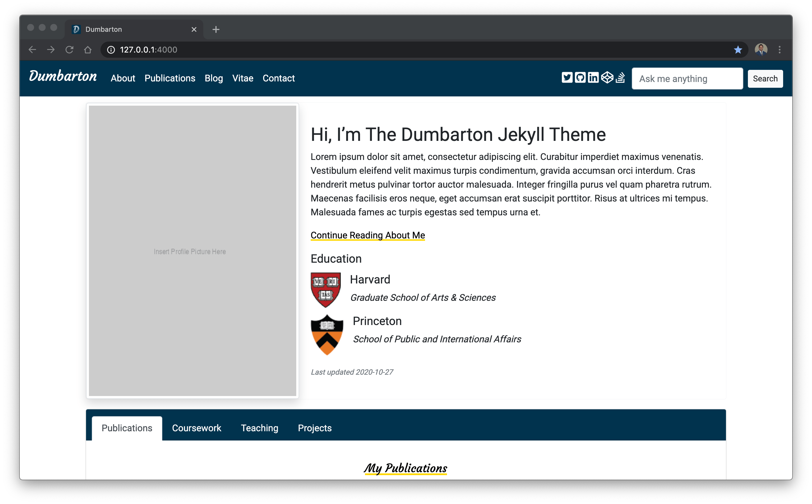Open the GitHub social icon
812x504 pixels.
pos(580,78)
